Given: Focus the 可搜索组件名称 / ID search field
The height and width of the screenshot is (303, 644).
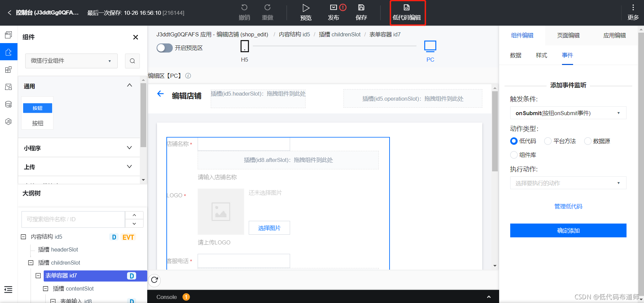Looking at the screenshot, I should tap(73, 220).
